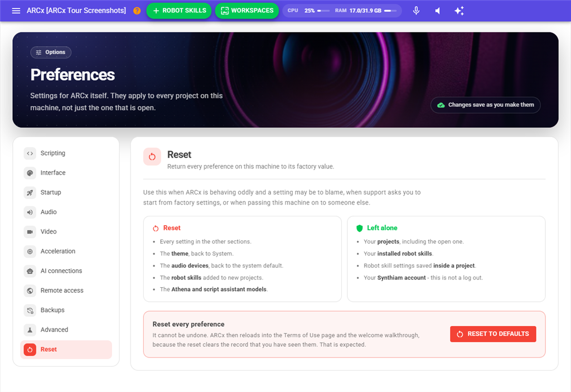The width and height of the screenshot is (571, 392).
Task: Click the Remote access globe icon
Action: [x=30, y=291]
